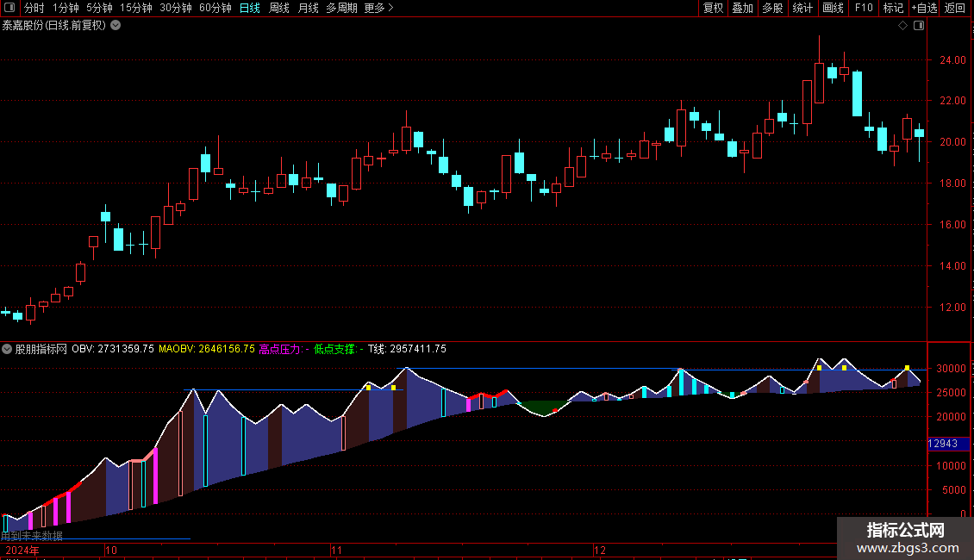The width and height of the screenshot is (974, 560).
Task: Click the diamond icon at chart top-right
Action: tap(903, 26)
